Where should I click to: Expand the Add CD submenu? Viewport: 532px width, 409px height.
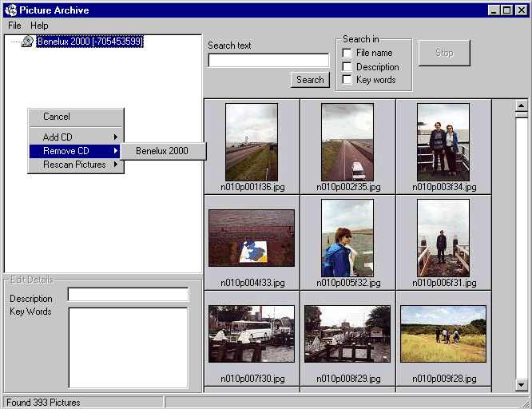coord(76,137)
